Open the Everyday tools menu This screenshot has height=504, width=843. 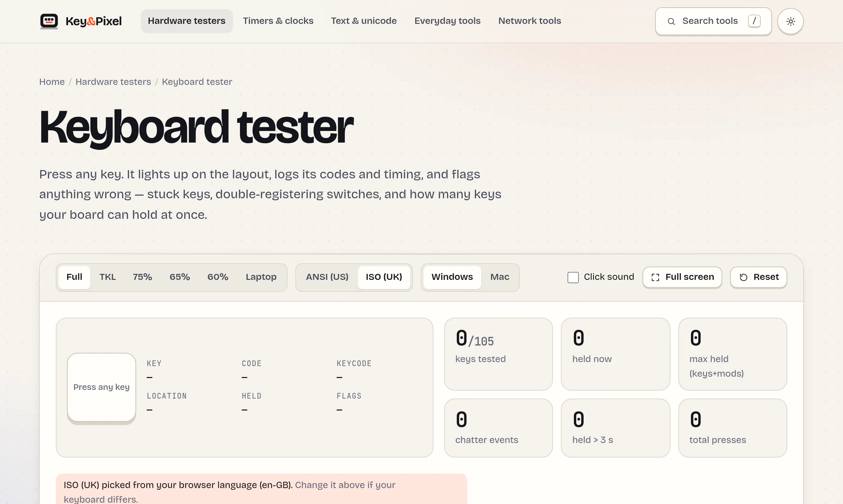(447, 21)
